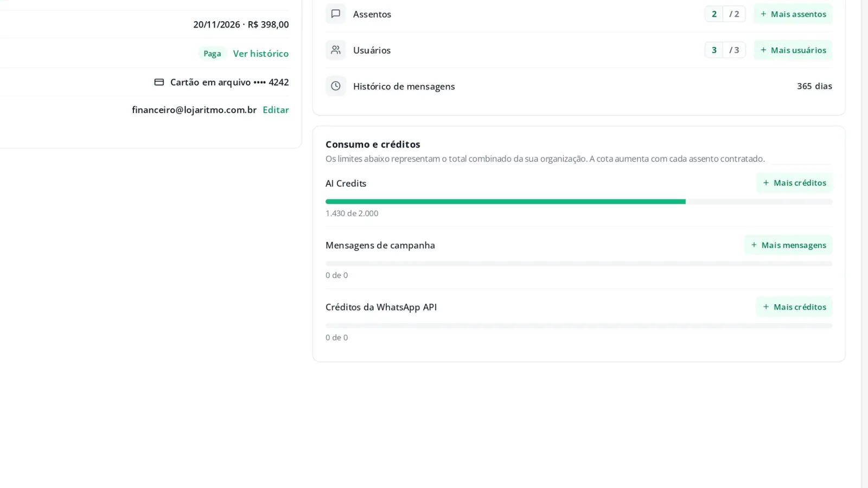Image resolution: width=868 pixels, height=488 pixels.
Task: Click the Paga status badge
Action: point(212,53)
